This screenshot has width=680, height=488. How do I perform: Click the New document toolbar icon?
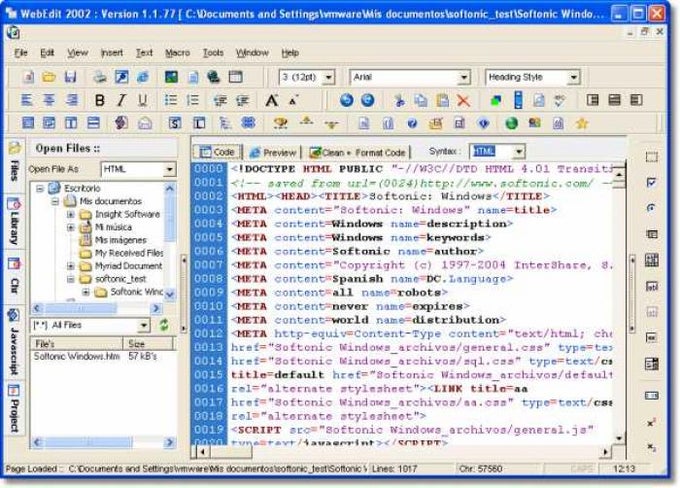pos(28,77)
